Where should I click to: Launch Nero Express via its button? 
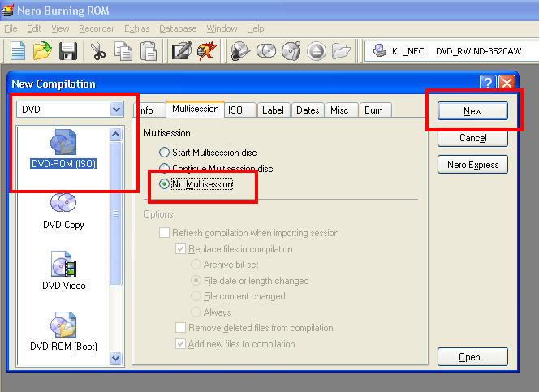[472, 165]
